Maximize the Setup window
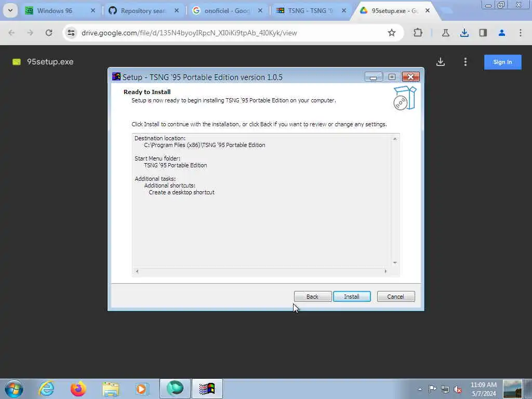Image resolution: width=532 pixels, height=399 pixels. [x=392, y=77]
